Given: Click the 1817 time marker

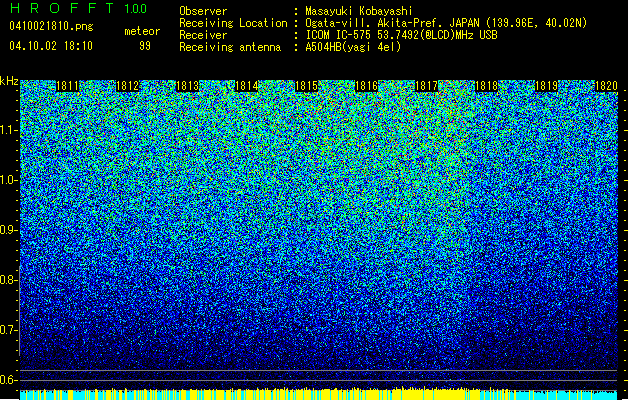Looking at the screenshot, I should [426, 86].
